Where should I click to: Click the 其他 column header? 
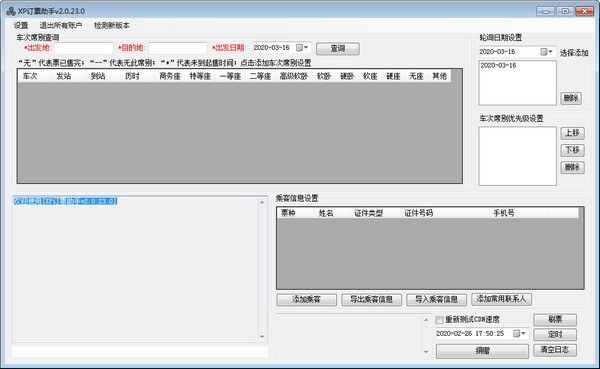[439, 76]
